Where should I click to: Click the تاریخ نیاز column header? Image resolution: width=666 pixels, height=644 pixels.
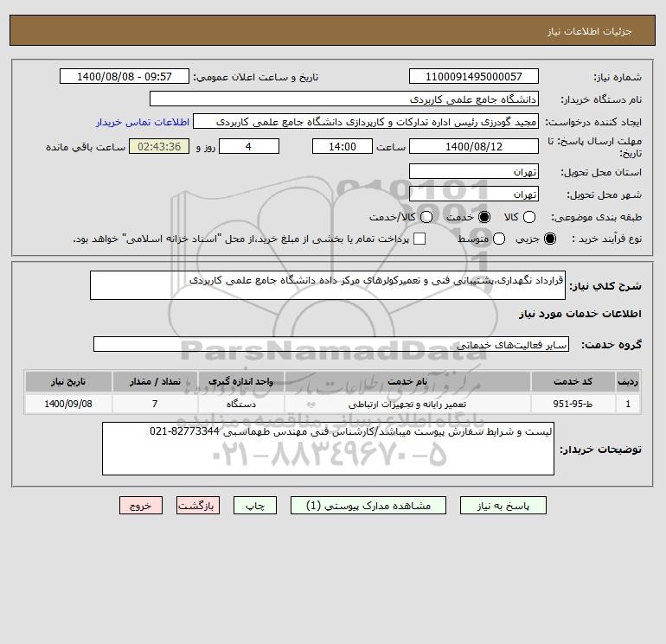[x=68, y=381]
